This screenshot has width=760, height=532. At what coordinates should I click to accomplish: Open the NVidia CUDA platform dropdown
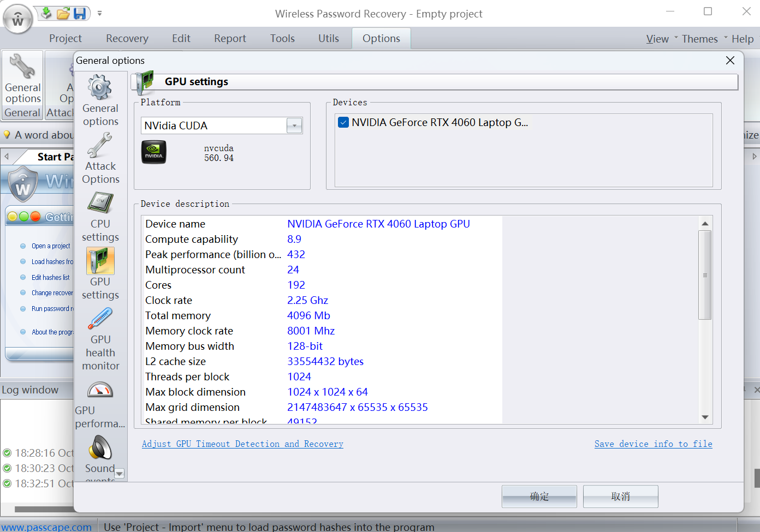(294, 125)
